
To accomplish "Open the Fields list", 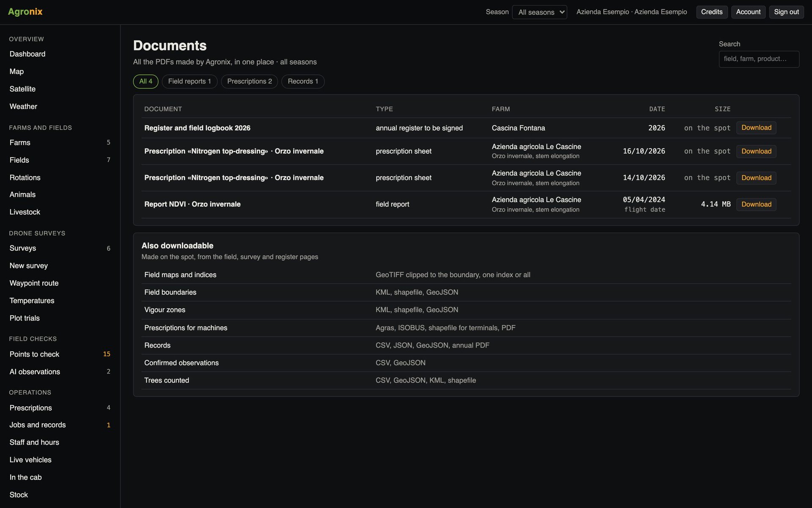I will coord(60,160).
